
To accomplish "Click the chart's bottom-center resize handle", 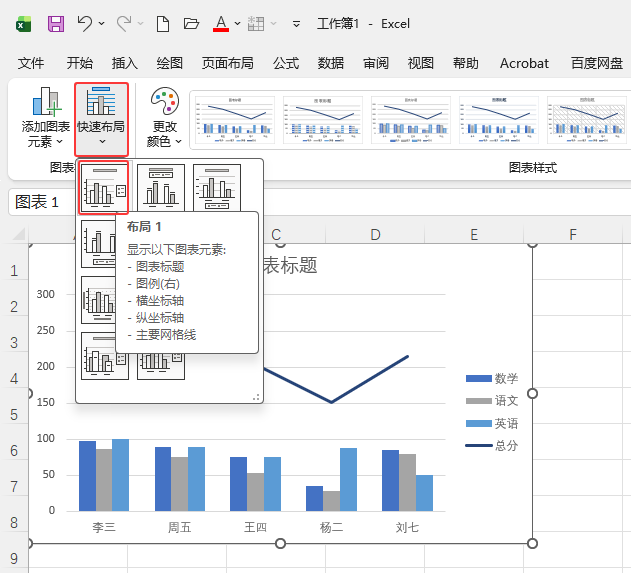I will (280, 544).
